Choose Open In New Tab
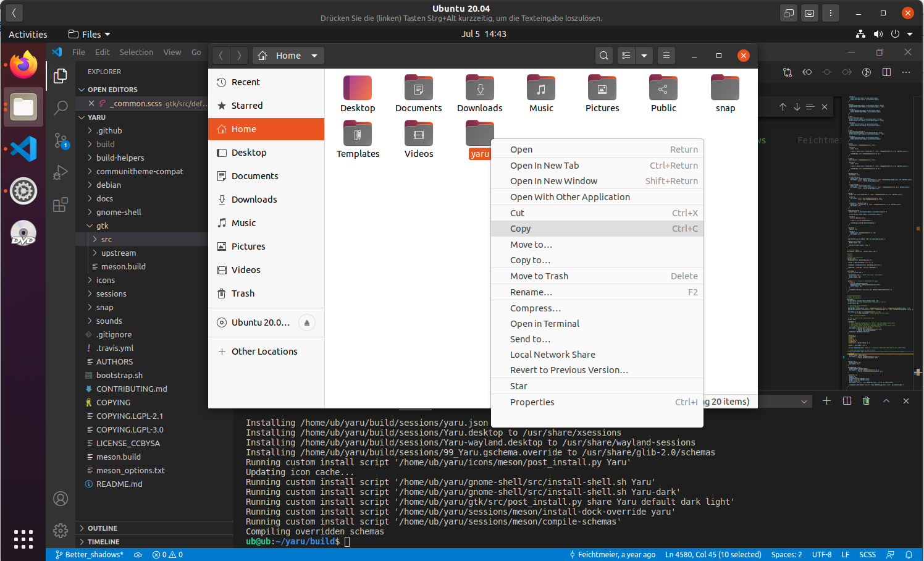The image size is (924, 561). pos(597,166)
